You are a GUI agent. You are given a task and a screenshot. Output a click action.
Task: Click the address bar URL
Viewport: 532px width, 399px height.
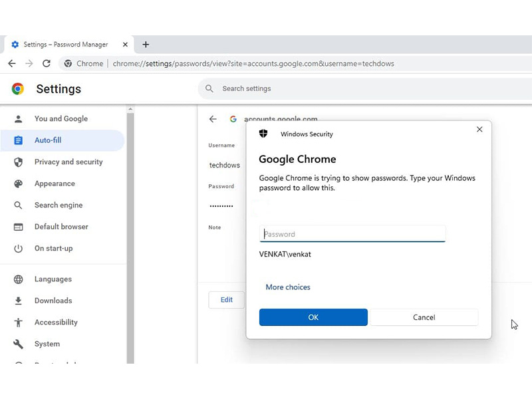[253, 63]
